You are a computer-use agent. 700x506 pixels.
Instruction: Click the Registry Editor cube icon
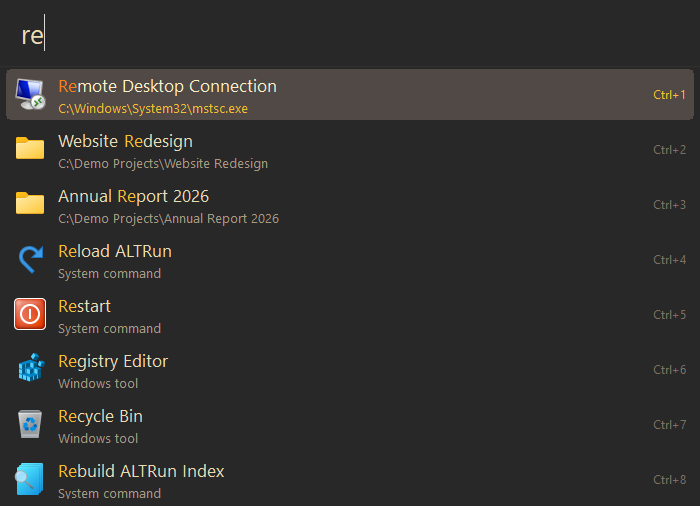tap(31, 368)
